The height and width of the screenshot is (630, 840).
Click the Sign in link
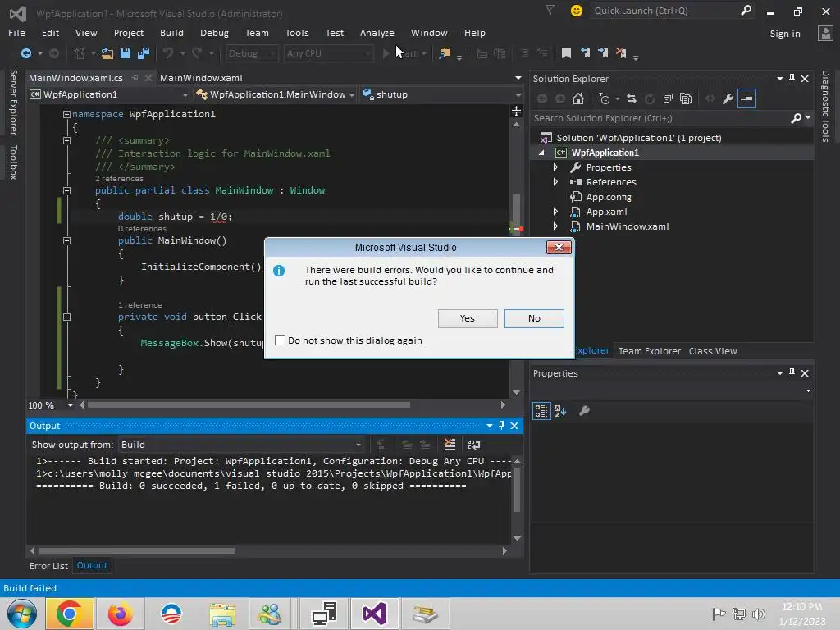[x=785, y=33]
